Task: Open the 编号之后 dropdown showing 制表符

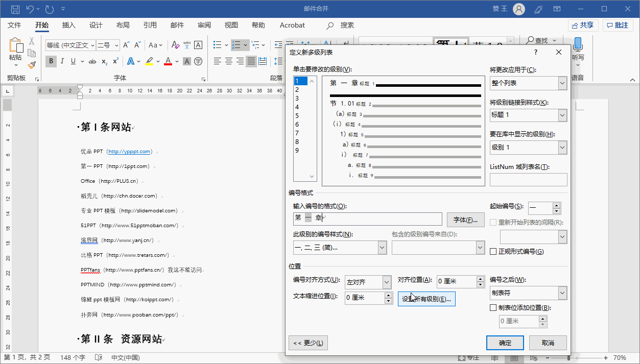Action: (528, 293)
